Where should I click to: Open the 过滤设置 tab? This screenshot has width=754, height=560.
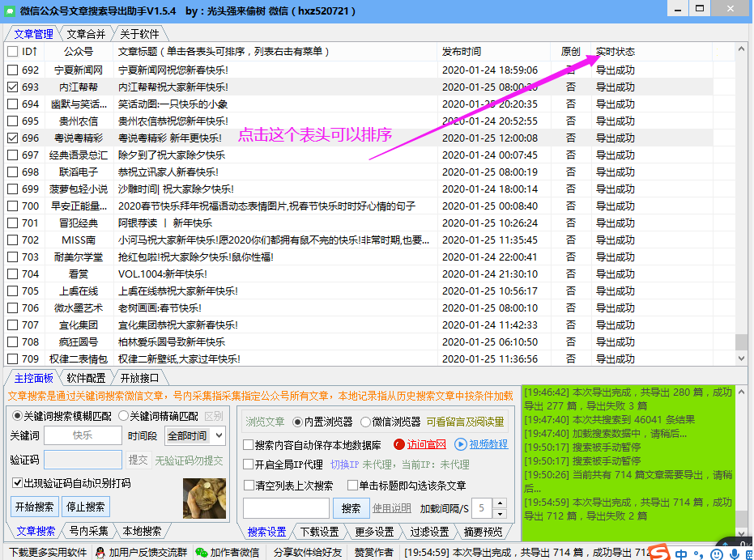click(429, 532)
